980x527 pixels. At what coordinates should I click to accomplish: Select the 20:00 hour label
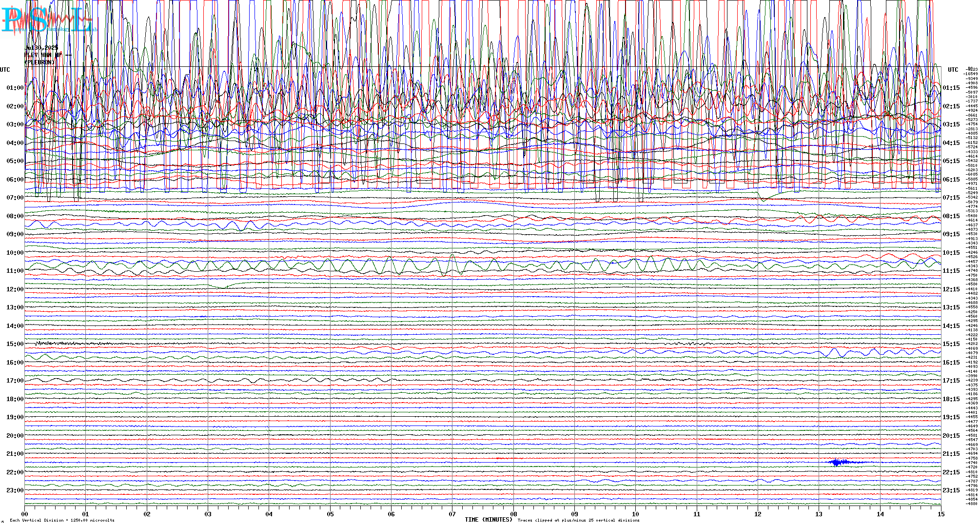click(15, 436)
